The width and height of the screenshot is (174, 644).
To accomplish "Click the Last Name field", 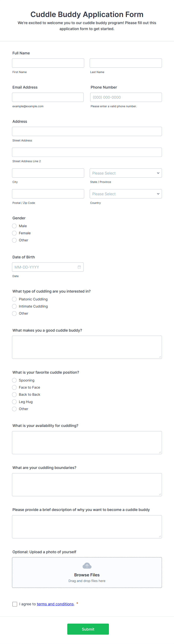I will 126,63.
